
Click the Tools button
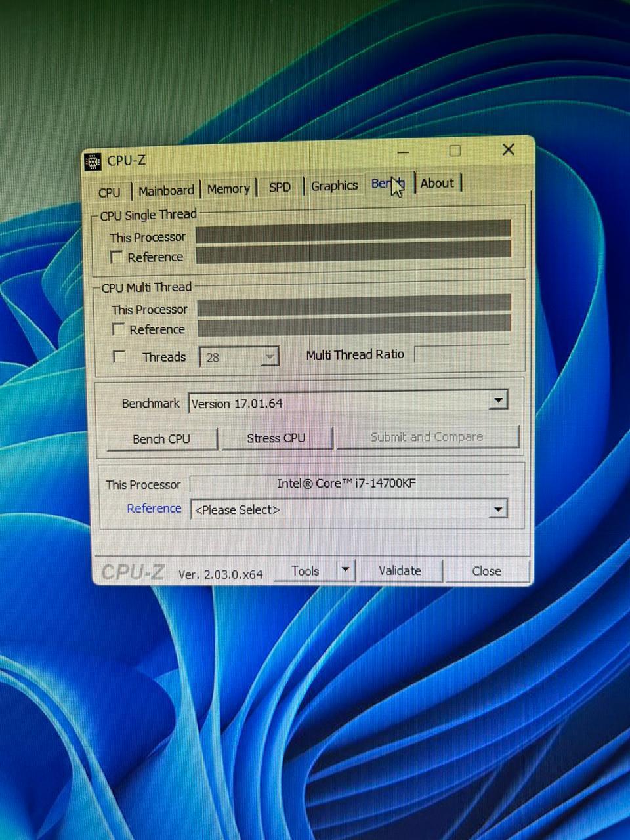306,571
